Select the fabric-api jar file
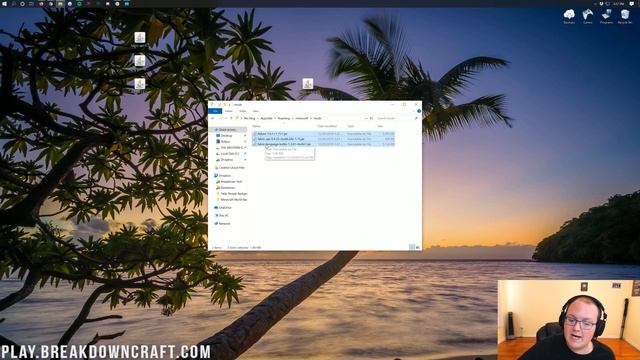The width and height of the screenshot is (640, 360). pos(323,139)
